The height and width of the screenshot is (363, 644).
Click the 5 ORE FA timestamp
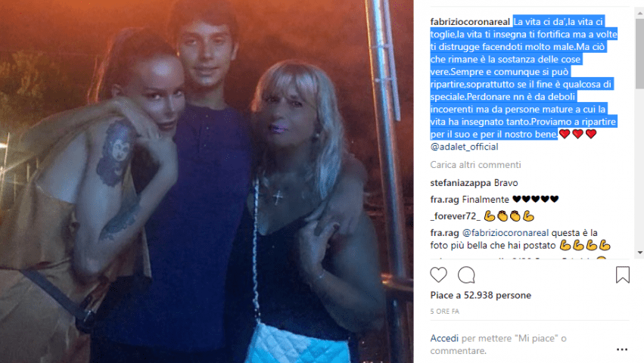444,312
